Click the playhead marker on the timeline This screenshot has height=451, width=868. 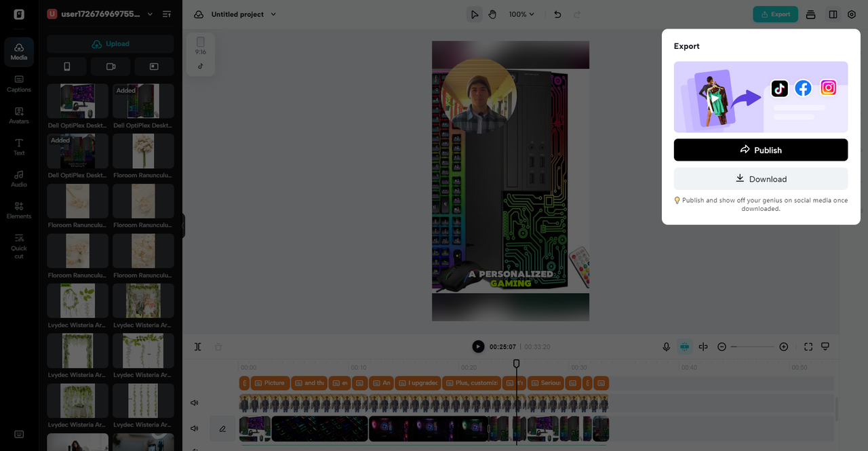[x=517, y=364]
